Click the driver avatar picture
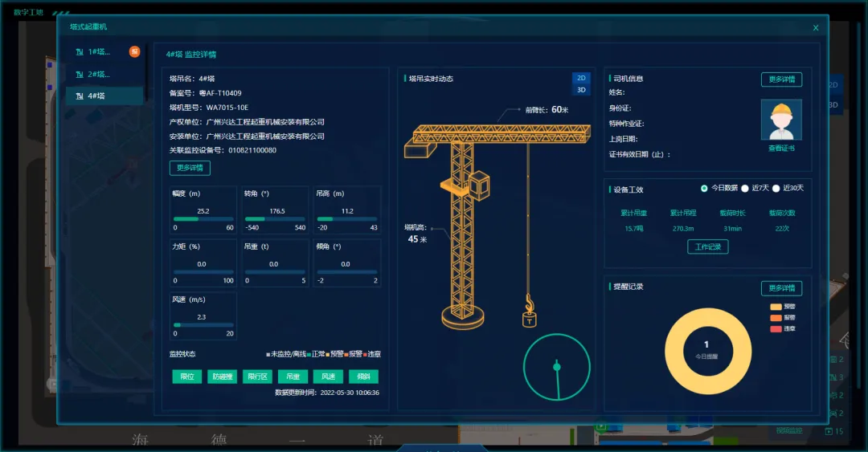 click(x=781, y=120)
